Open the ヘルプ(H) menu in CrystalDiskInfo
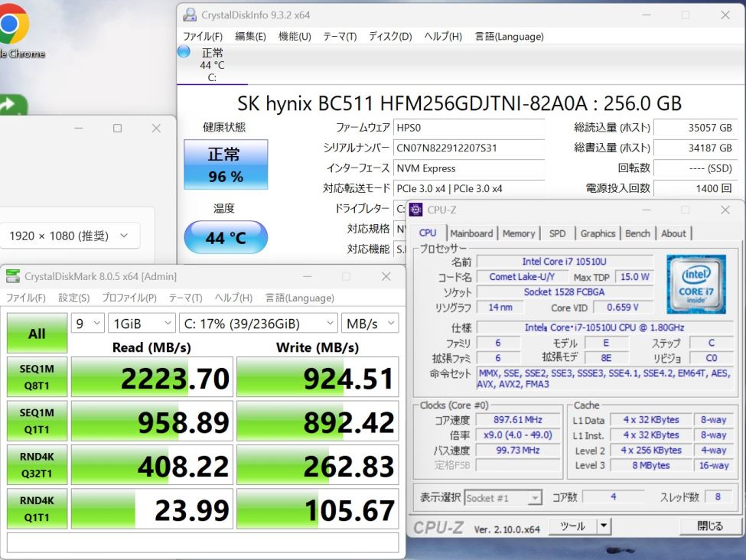This screenshot has width=746, height=560. tap(443, 37)
